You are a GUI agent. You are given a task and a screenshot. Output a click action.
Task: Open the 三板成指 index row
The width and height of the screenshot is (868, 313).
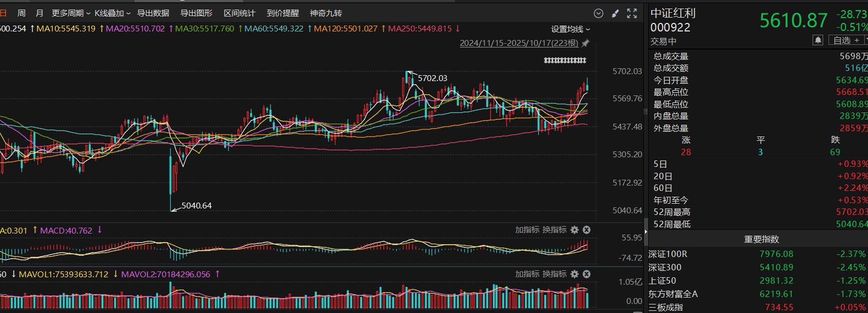(758, 308)
